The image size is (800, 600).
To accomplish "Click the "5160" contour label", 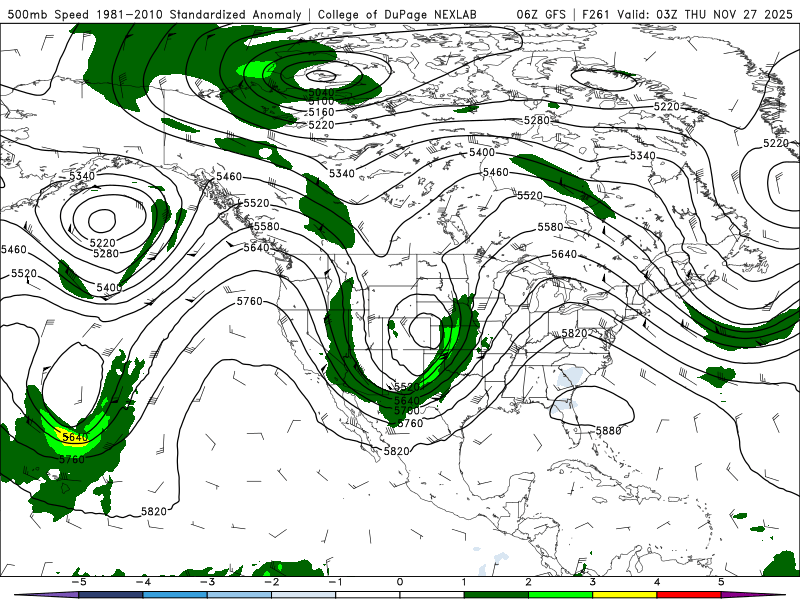I will [321, 112].
